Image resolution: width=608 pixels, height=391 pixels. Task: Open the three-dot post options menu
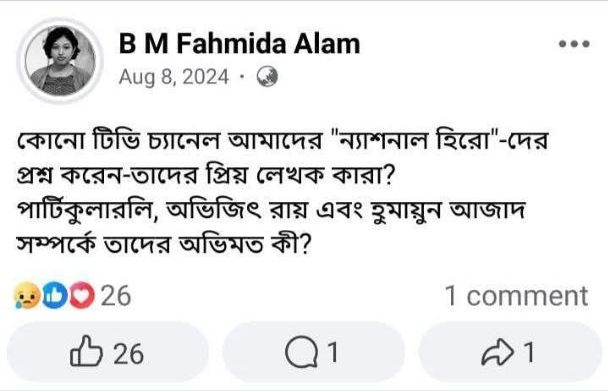coord(574,44)
